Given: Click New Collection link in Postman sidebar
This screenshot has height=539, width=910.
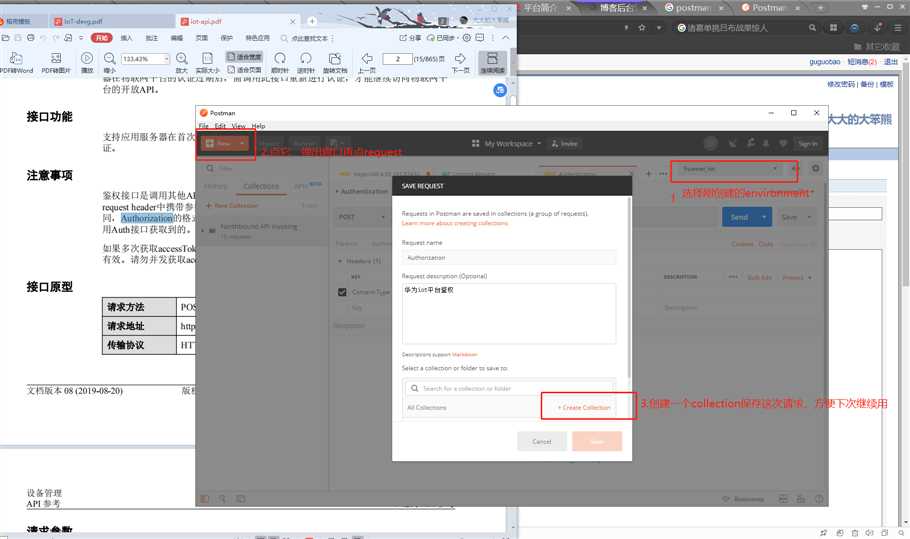Looking at the screenshot, I should coord(232,205).
